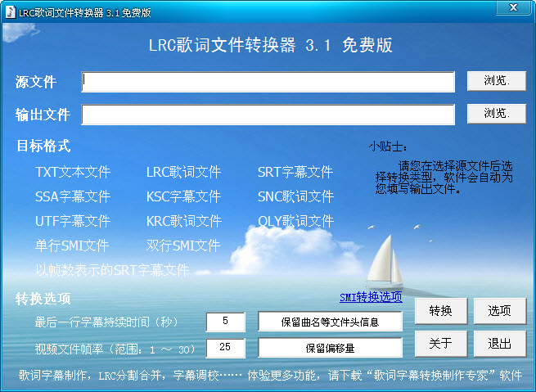
Task: Browse for the output file (输出文件)
Action: 496,113
